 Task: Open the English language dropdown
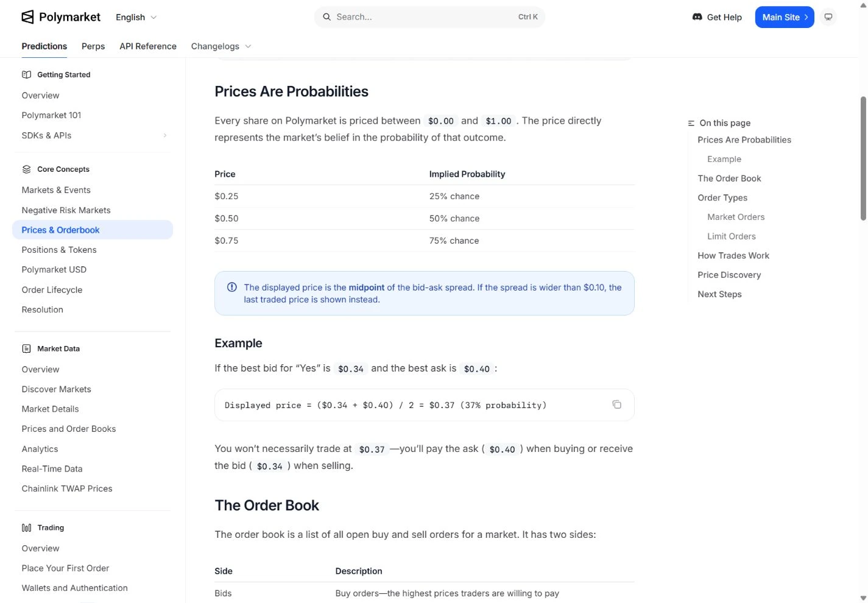[136, 17]
